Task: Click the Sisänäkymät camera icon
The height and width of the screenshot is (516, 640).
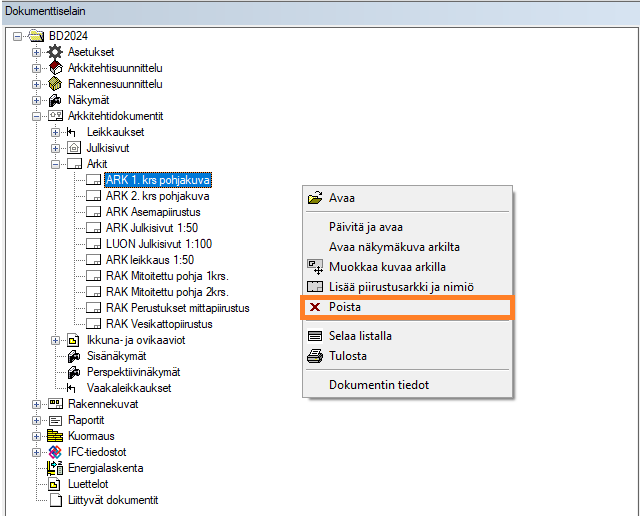Action: [x=74, y=356]
